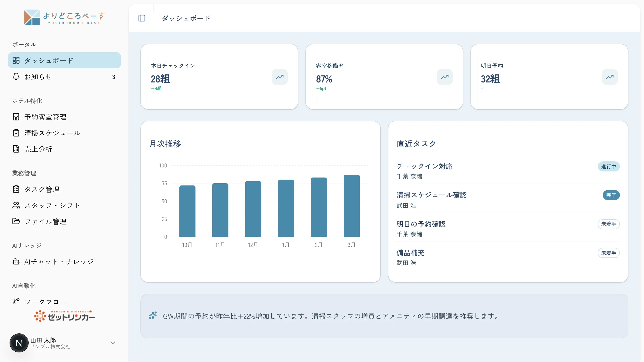The height and width of the screenshot is (362, 644).
Task: Click the 清掃スケジュール clipboard icon
Action: pyautogui.click(x=16, y=133)
